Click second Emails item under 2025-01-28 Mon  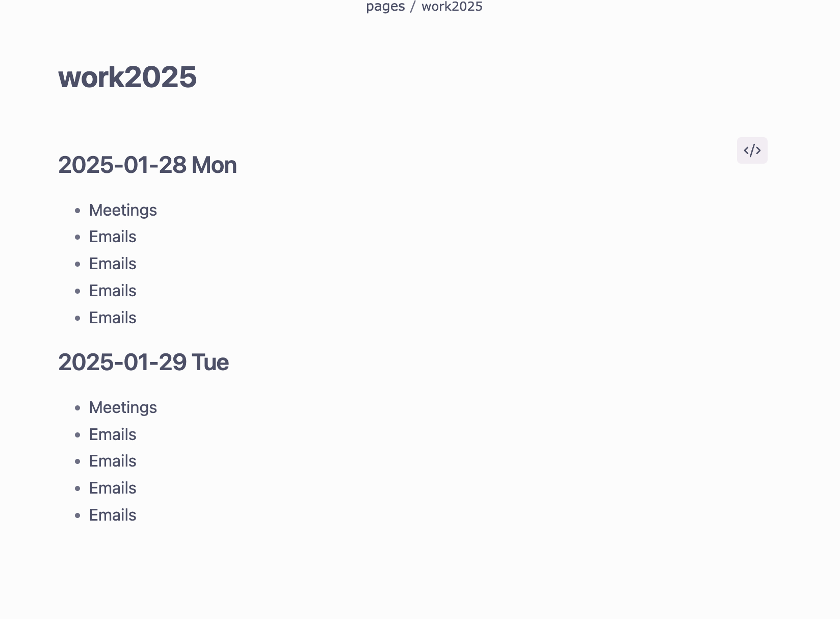pyautogui.click(x=113, y=264)
